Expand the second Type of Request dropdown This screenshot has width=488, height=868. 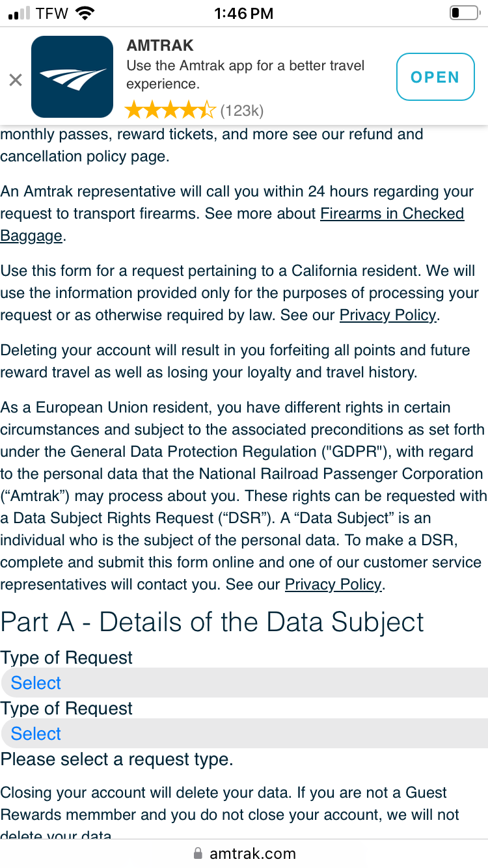tap(244, 733)
